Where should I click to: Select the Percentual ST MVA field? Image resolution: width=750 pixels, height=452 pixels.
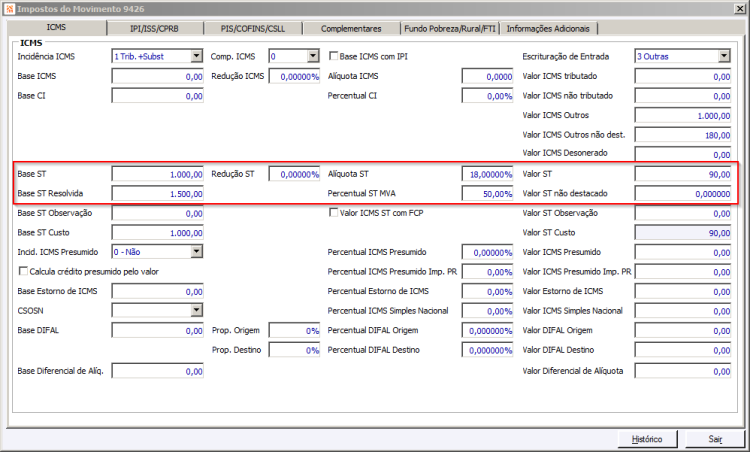(x=487, y=193)
